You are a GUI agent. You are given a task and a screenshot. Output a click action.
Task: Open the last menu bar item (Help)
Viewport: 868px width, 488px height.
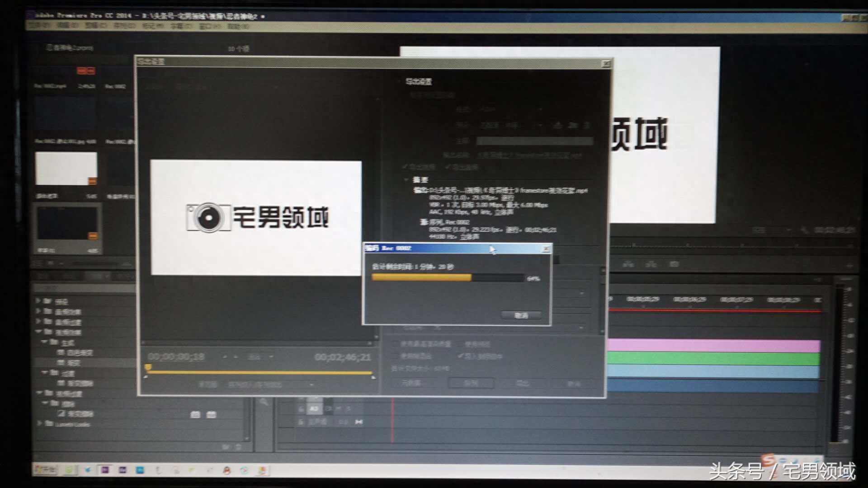click(x=238, y=26)
